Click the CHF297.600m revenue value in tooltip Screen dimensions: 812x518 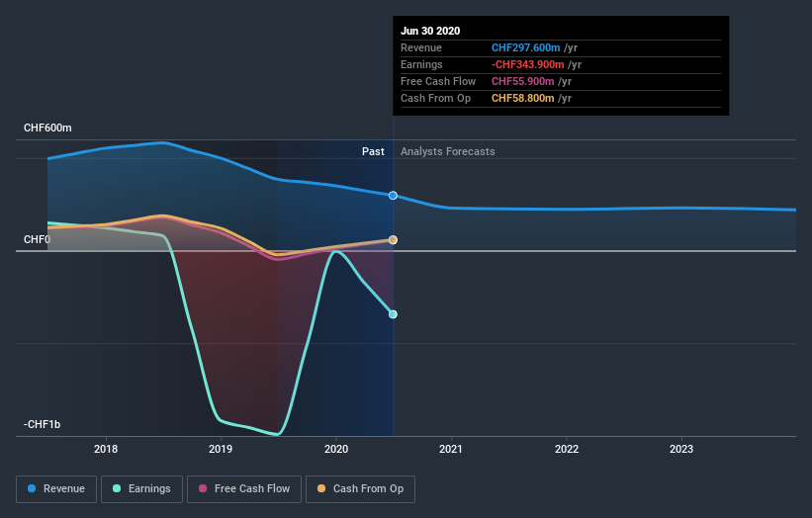tap(525, 47)
